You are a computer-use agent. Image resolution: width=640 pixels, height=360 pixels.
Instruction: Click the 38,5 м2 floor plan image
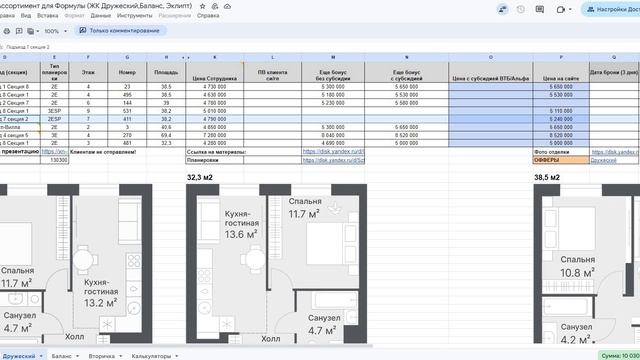click(x=587, y=263)
